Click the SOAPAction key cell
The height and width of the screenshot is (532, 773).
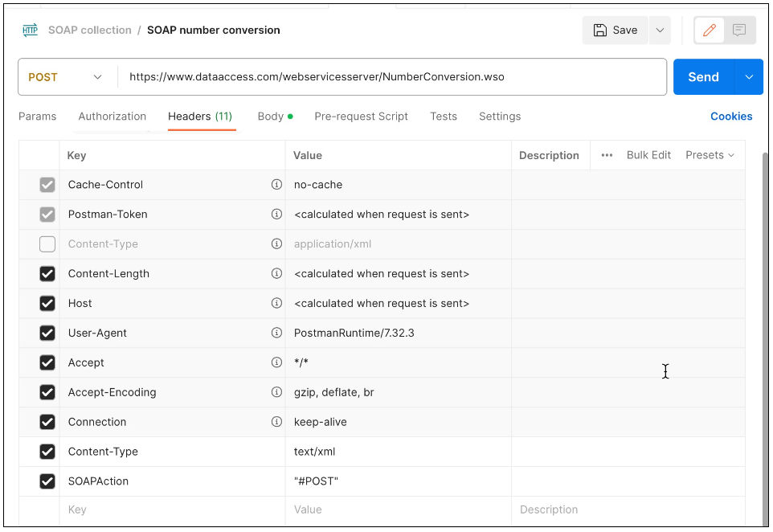[x=172, y=481]
